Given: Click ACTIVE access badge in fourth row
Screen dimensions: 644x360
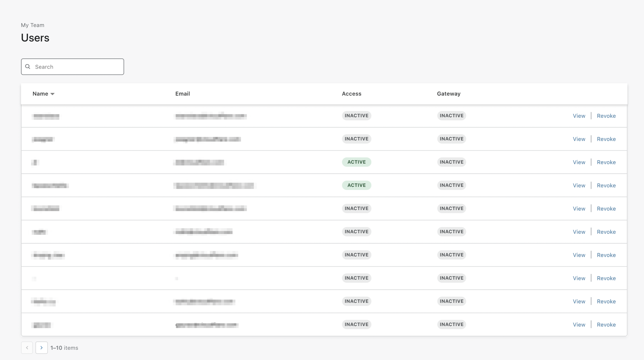Looking at the screenshot, I should [356, 185].
